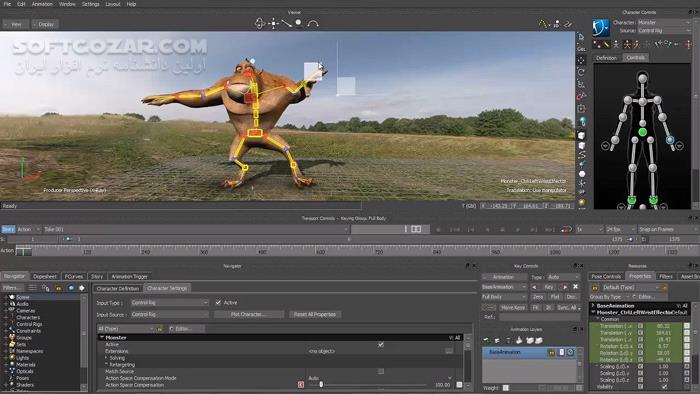The image size is (700, 394).
Task: Click the Weight slider in Animation Layers
Action: point(506,388)
